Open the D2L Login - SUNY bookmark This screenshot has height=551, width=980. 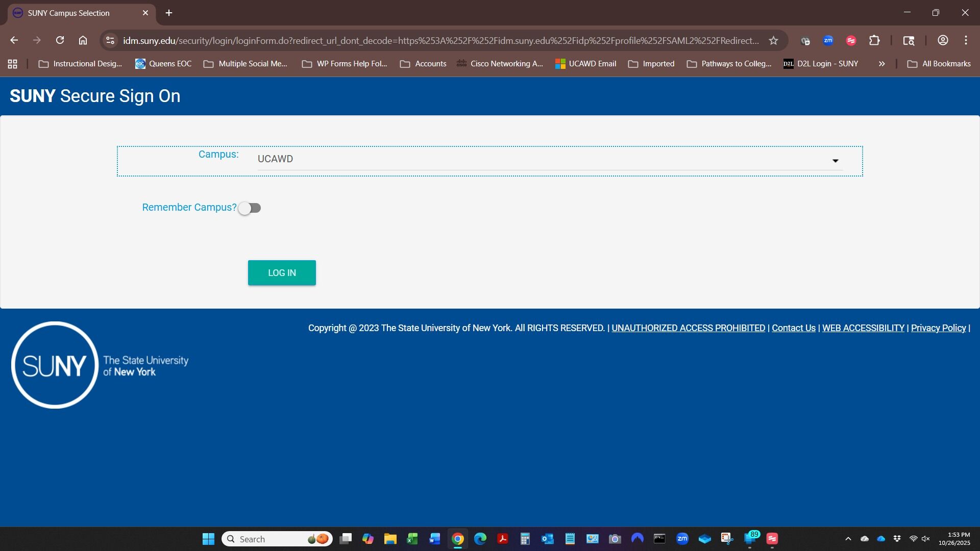pos(821,64)
